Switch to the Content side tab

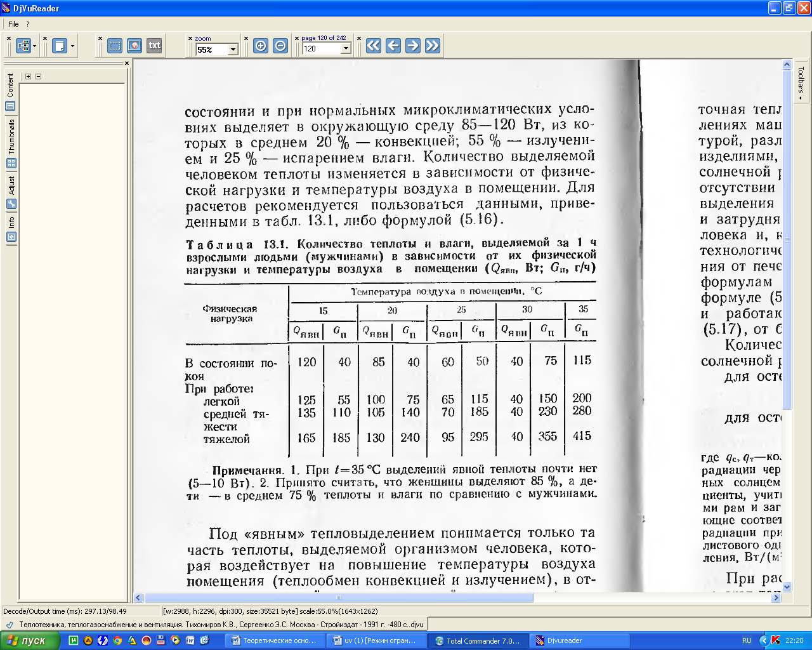click(x=11, y=92)
